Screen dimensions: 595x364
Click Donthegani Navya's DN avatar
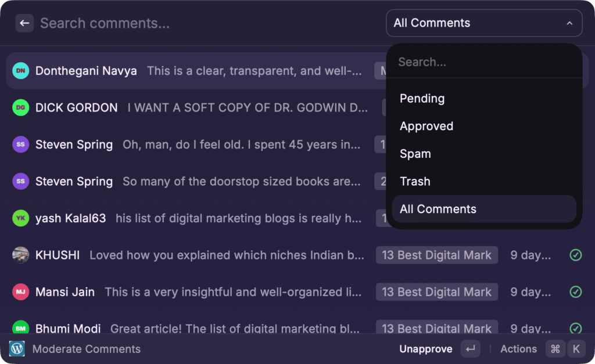click(x=19, y=71)
